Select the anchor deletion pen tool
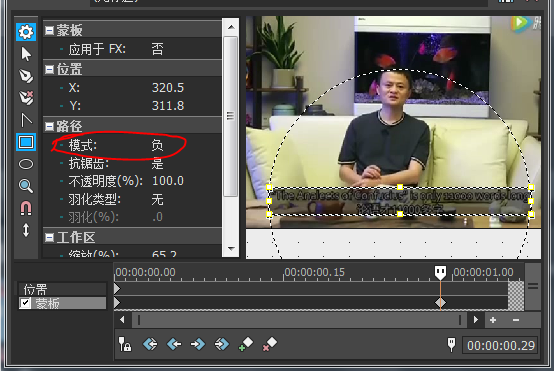554x371 pixels. click(x=26, y=98)
